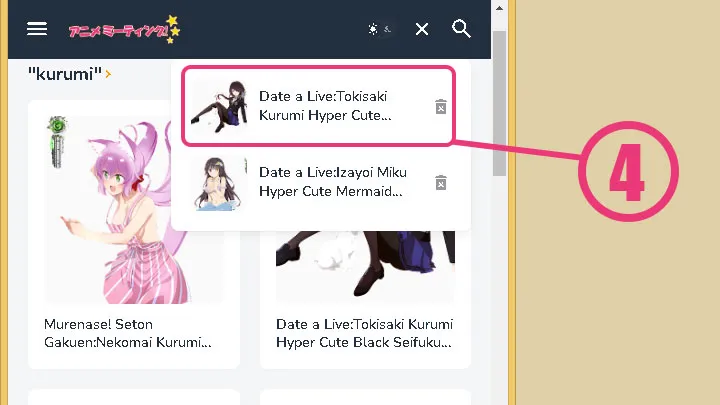Select Izayoi Miku Hyper Cute Mermaid entry
This screenshot has height=405, width=720.
coord(321,182)
